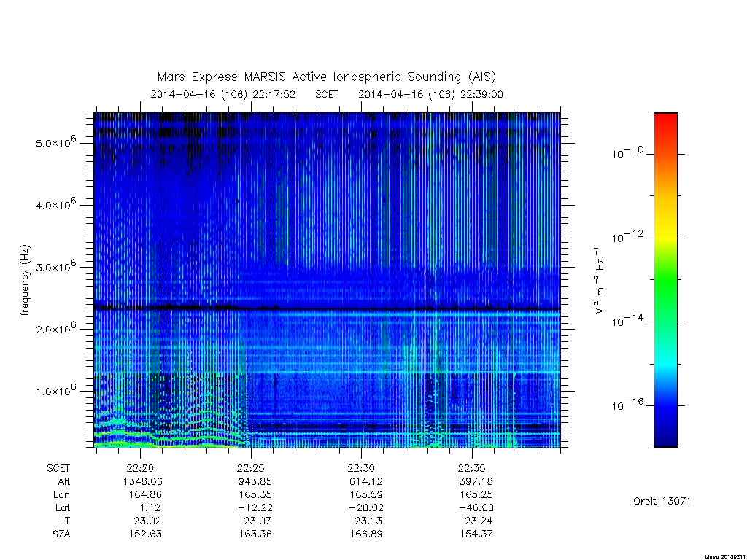
Task: Click the 1.0×10^6 frequency tick label
Action: tap(55, 390)
